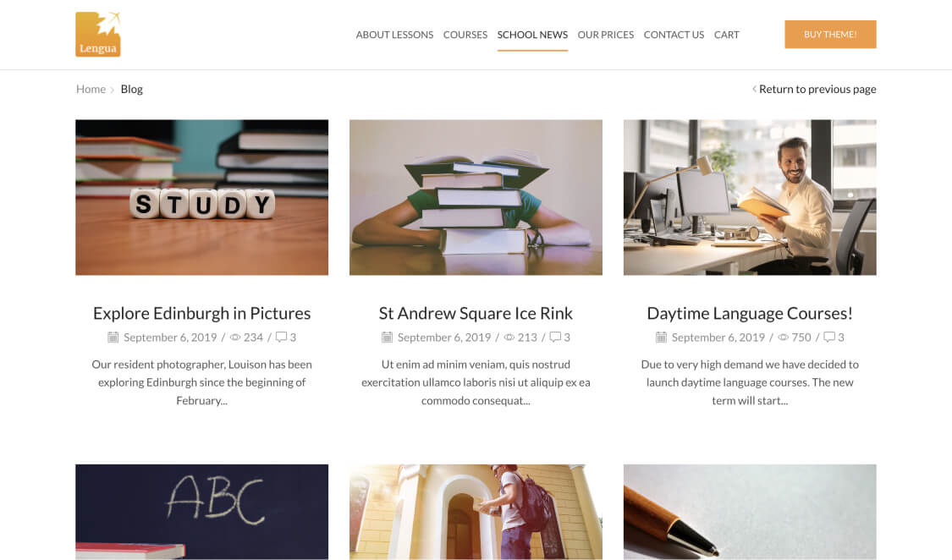Click calendar icon under St Andrew Square post

click(387, 338)
